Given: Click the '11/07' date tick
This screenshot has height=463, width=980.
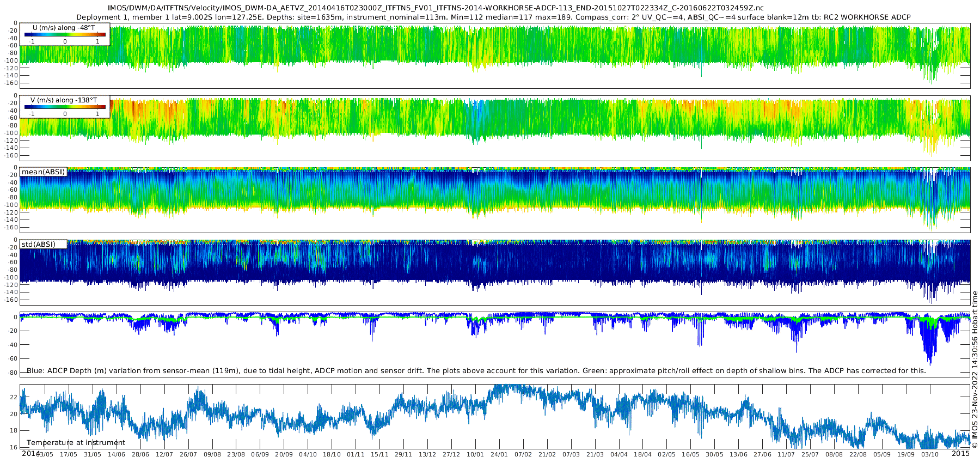Looking at the screenshot, I should tap(787, 455).
